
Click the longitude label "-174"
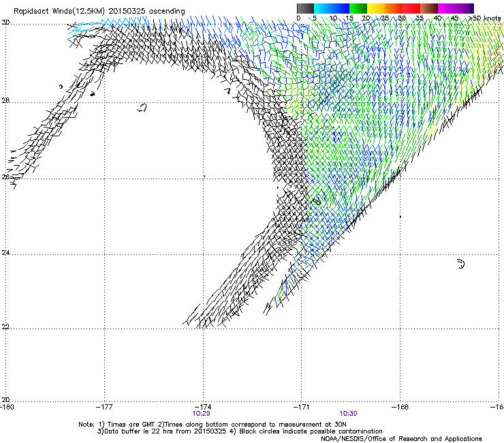tap(203, 407)
